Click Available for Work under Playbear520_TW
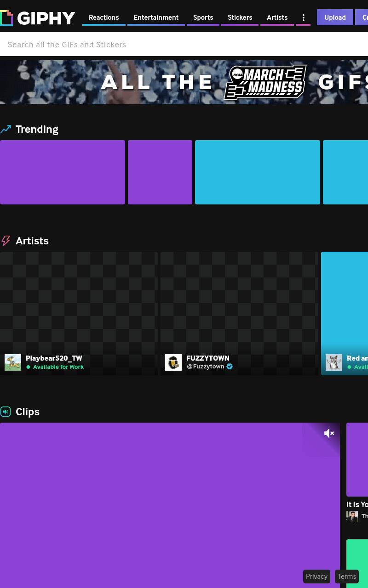The width and height of the screenshot is (368, 588). point(58,367)
